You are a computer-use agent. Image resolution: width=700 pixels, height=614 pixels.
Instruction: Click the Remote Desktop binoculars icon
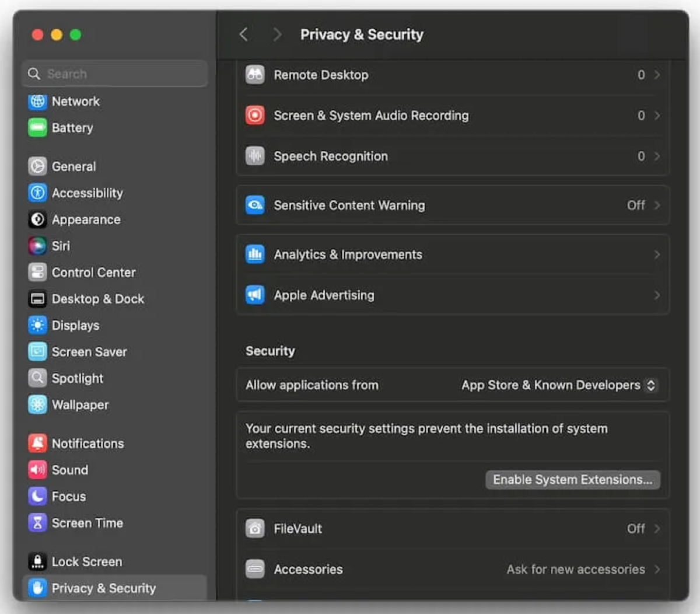point(255,75)
